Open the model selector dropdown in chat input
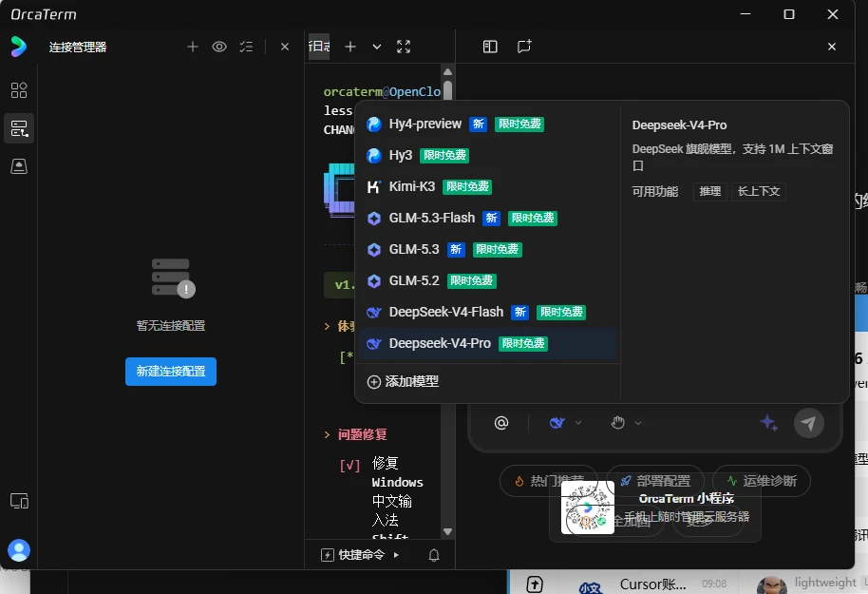 [565, 423]
